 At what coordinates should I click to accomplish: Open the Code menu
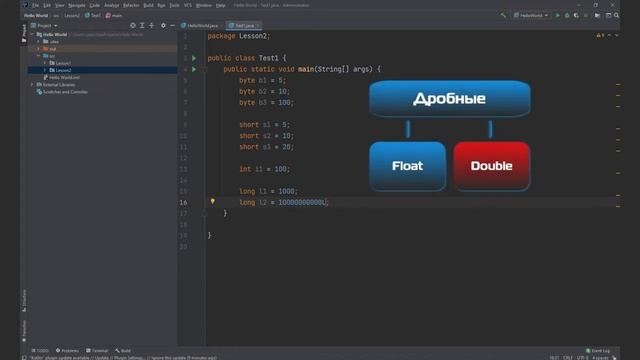[x=95, y=5]
